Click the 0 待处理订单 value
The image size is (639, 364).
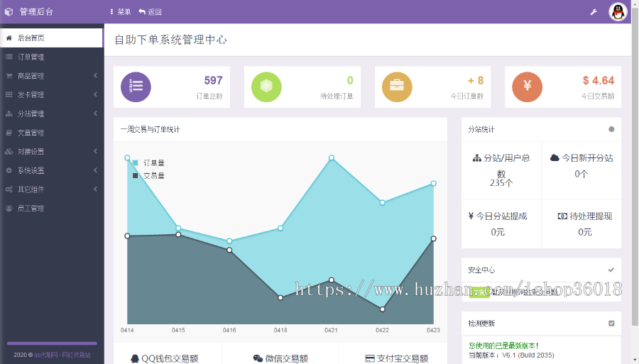[350, 80]
